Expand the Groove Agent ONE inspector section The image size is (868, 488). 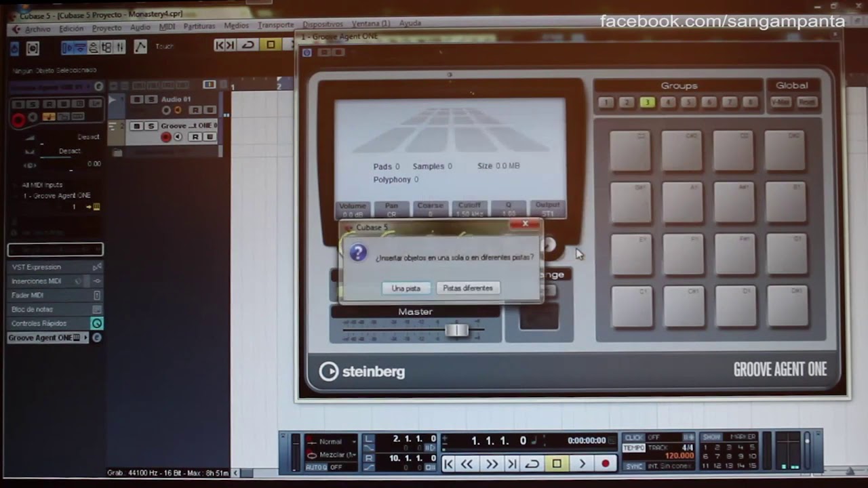[x=48, y=338]
